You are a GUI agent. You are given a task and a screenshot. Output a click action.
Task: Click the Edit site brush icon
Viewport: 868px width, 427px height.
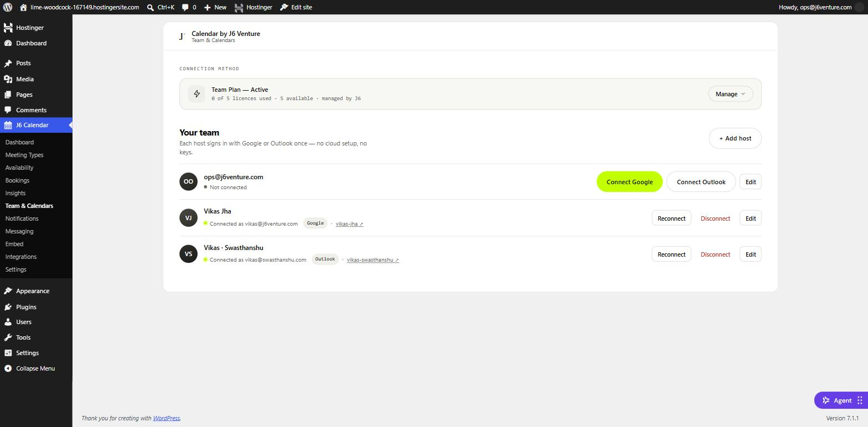click(x=284, y=7)
